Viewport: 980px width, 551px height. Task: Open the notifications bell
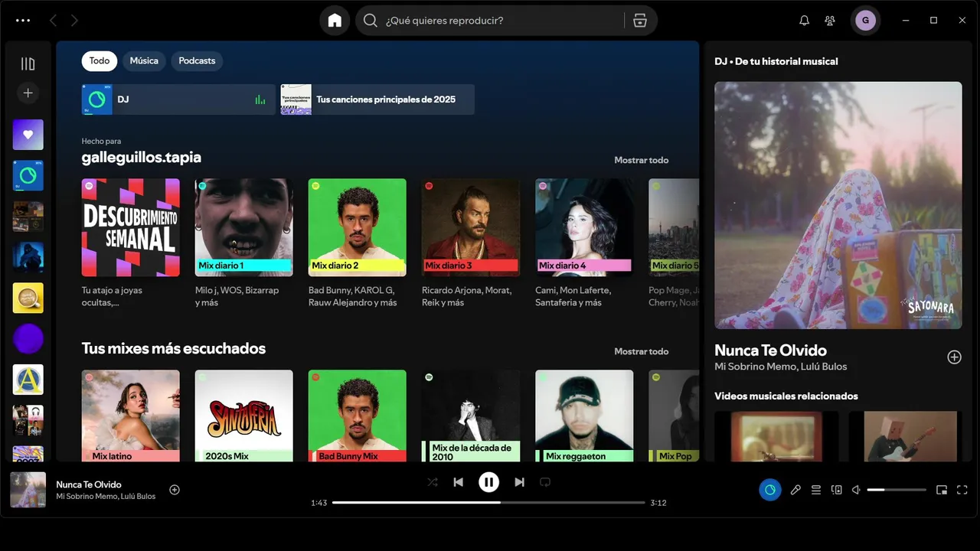(x=804, y=21)
